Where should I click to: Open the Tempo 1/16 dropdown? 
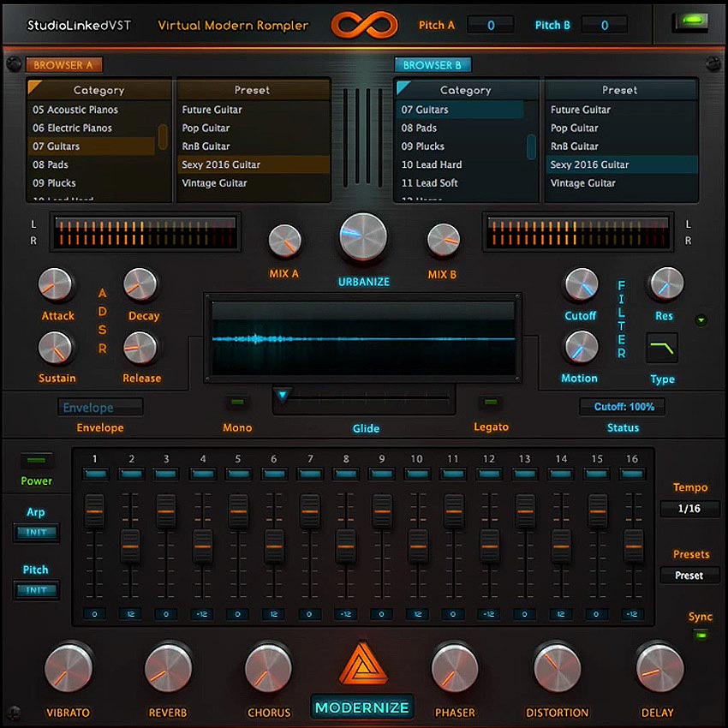pyautogui.click(x=689, y=509)
